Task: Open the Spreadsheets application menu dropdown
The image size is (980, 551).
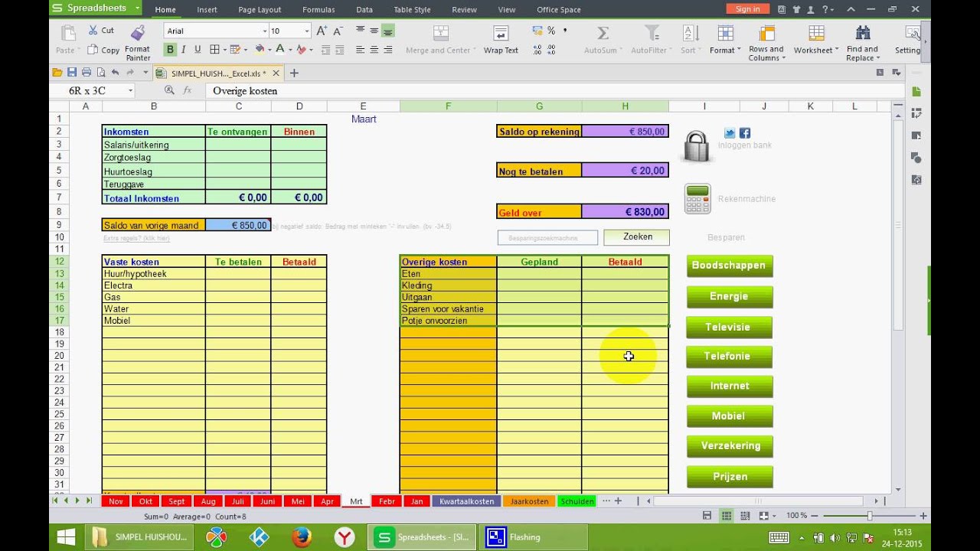Action: pyautogui.click(x=137, y=8)
